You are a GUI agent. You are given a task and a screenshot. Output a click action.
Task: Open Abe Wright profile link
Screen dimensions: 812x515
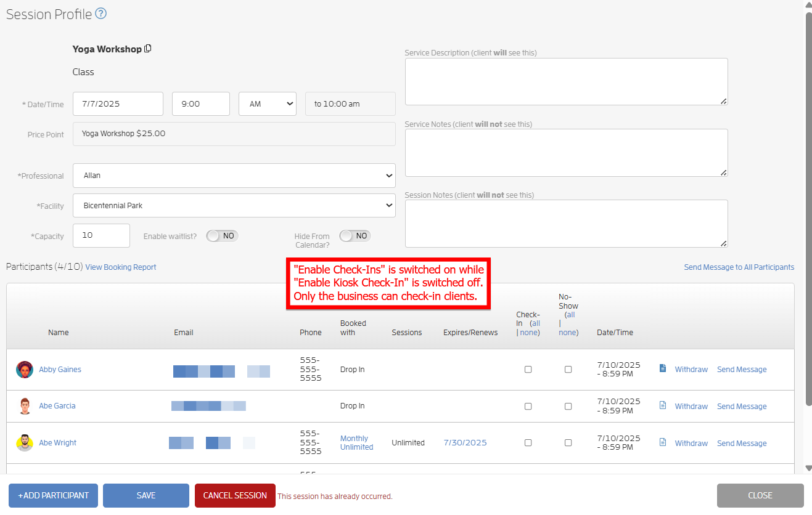coord(58,443)
